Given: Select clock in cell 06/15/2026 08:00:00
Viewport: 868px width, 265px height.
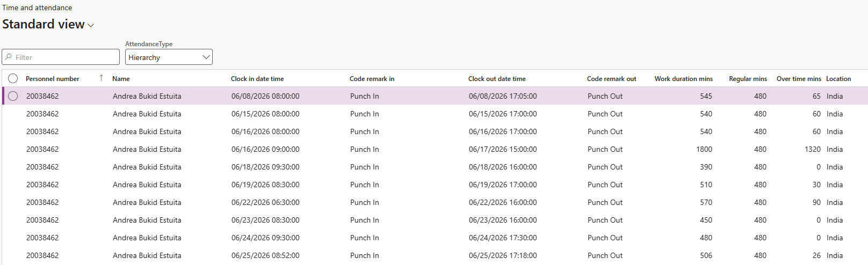Looking at the screenshot, I should (x=265, y=114).
